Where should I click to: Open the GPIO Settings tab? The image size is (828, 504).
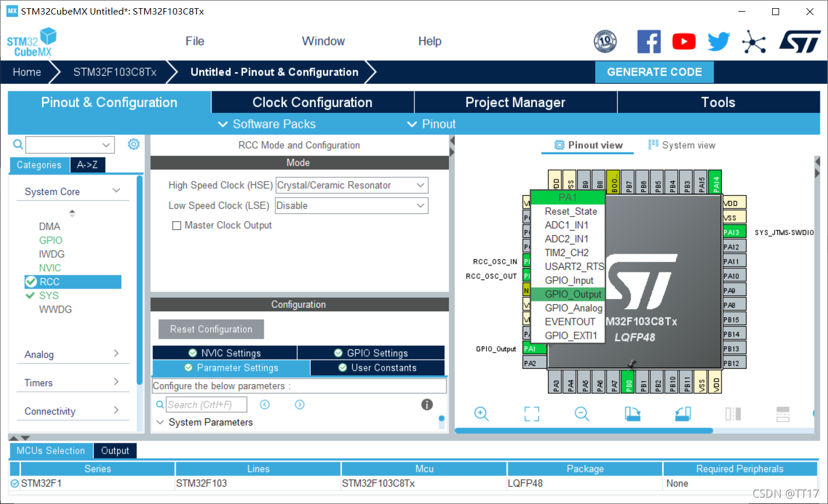point(371,353)
